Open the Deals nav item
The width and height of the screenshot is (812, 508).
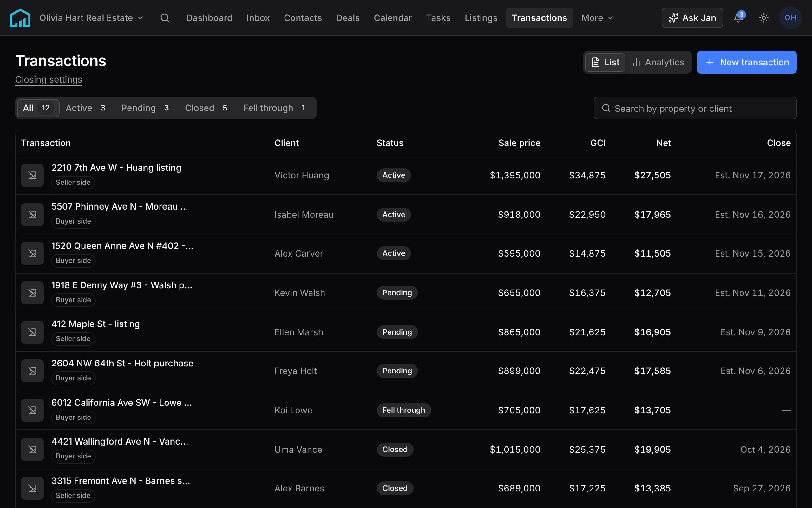click(x=348, y=18)
